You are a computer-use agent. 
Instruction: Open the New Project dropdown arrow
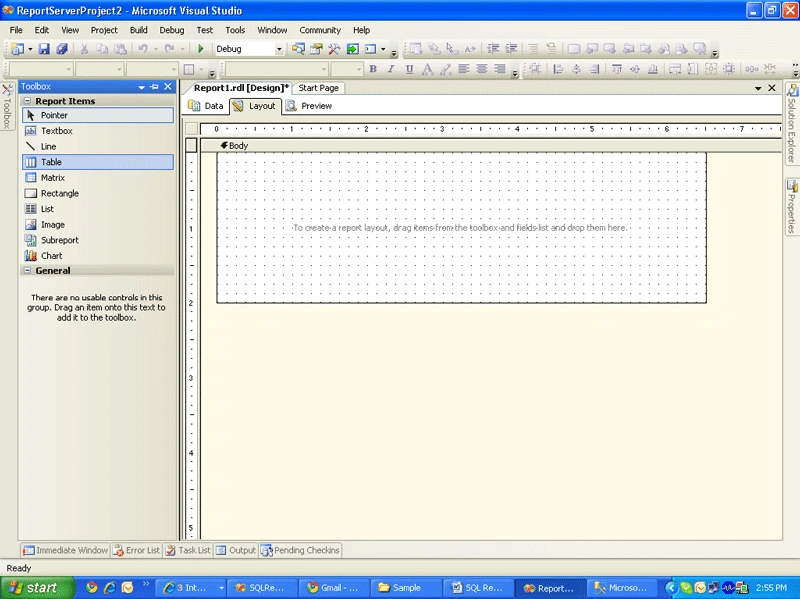coord(30,49)
